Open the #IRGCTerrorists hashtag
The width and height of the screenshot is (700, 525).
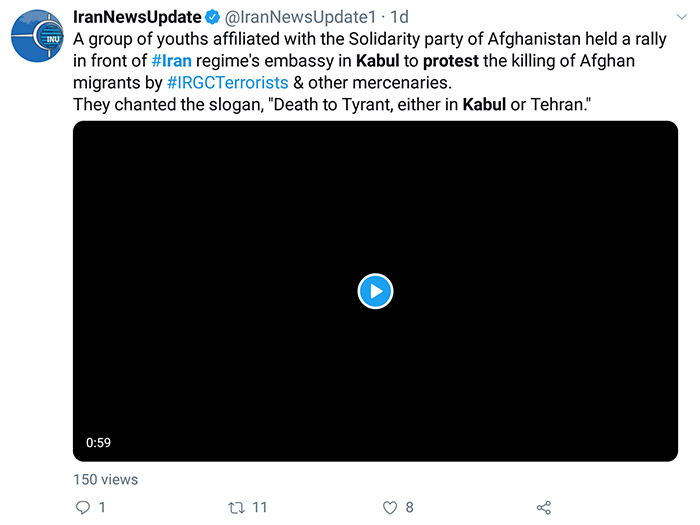click(228, 83)
